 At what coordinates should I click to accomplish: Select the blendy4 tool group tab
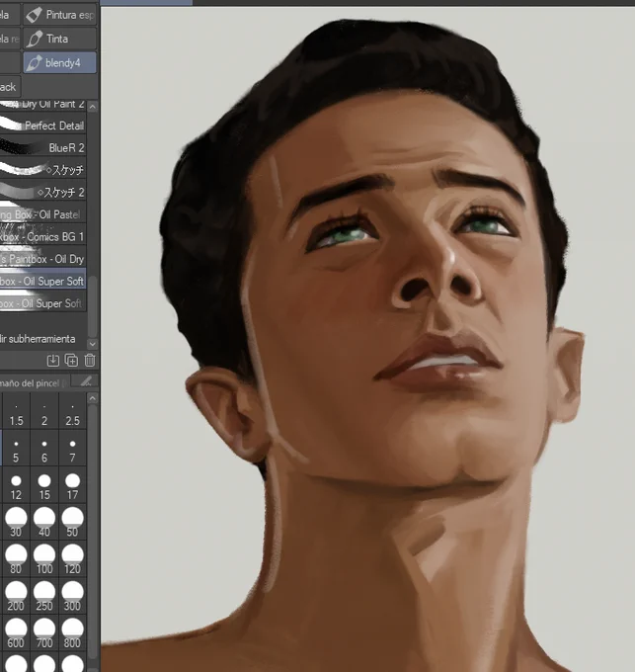coord(59,63)
